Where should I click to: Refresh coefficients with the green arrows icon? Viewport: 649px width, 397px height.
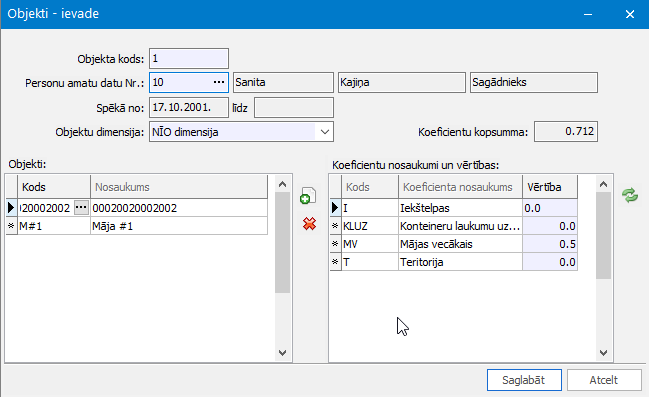(x=630, y=195)
